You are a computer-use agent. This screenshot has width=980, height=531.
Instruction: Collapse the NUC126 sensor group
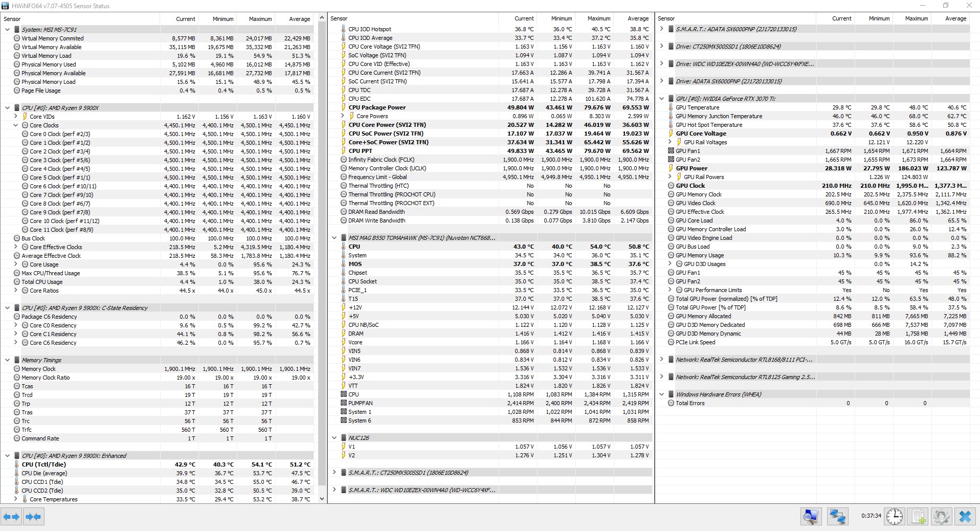point(334,438)
